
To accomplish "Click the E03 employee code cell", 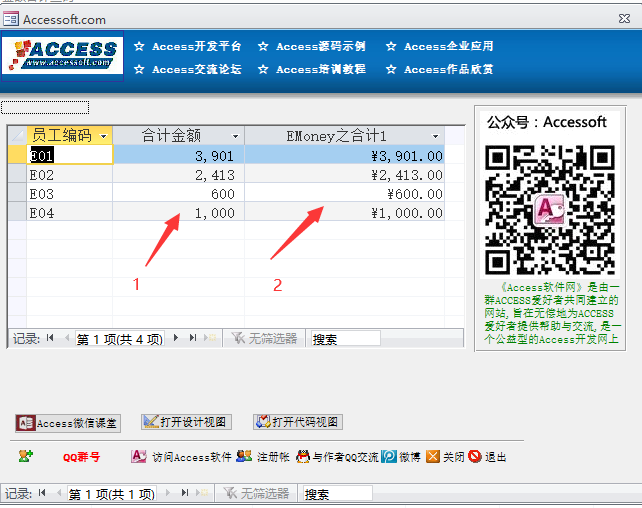I will pyautogui.click(x=70, y=194).
